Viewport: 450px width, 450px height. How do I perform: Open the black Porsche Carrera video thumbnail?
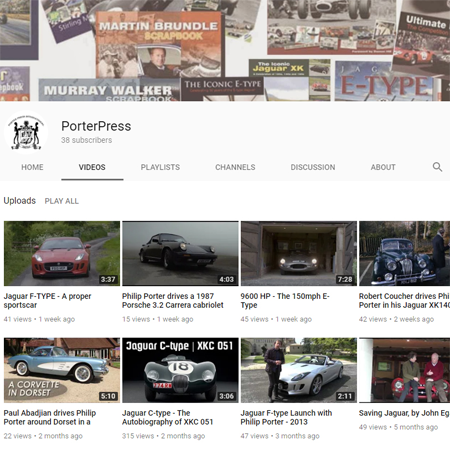click(180, 253)
